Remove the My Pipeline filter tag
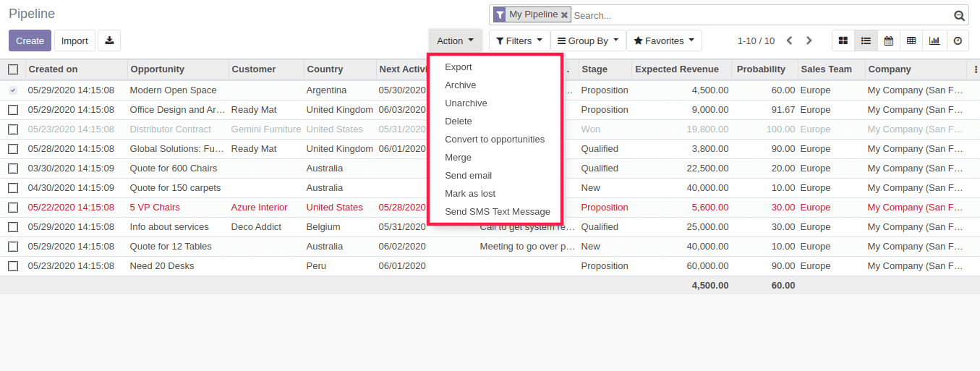 coord(564,14)
